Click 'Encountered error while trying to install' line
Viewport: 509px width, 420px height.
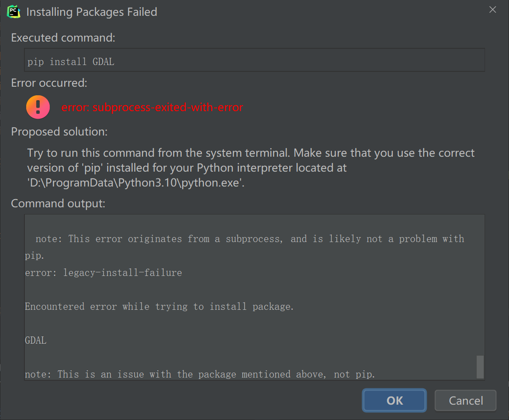160,307
